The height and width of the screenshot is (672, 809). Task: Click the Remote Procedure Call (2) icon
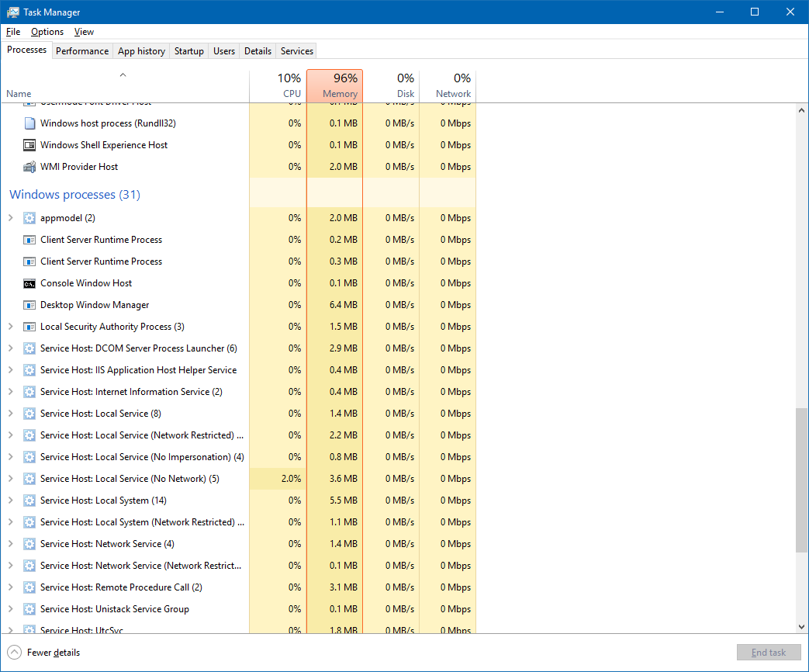(x=30, y=587)
